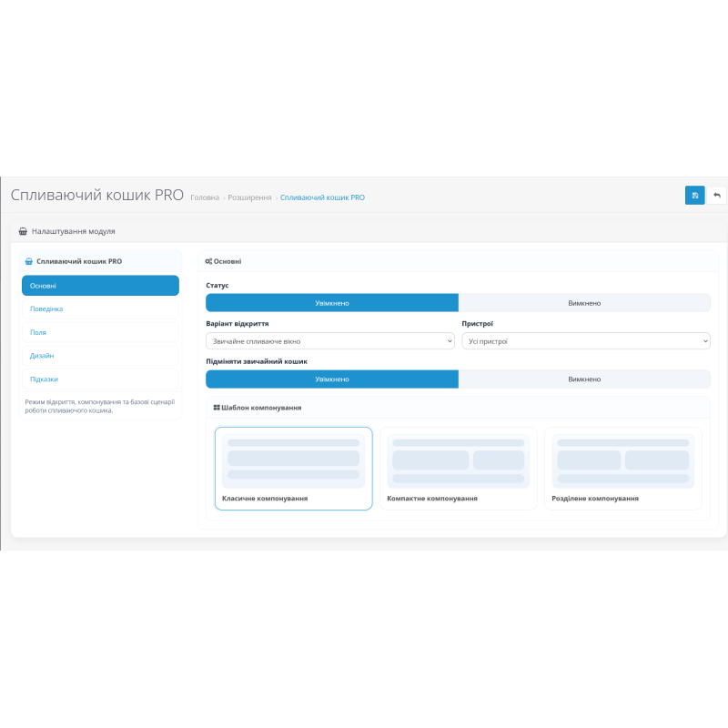The width and height of the screenshot is (728, 728).
Task: Click basket icon next to sidebar Спливаючий кошик PRO
Action: tap(29, 261)
